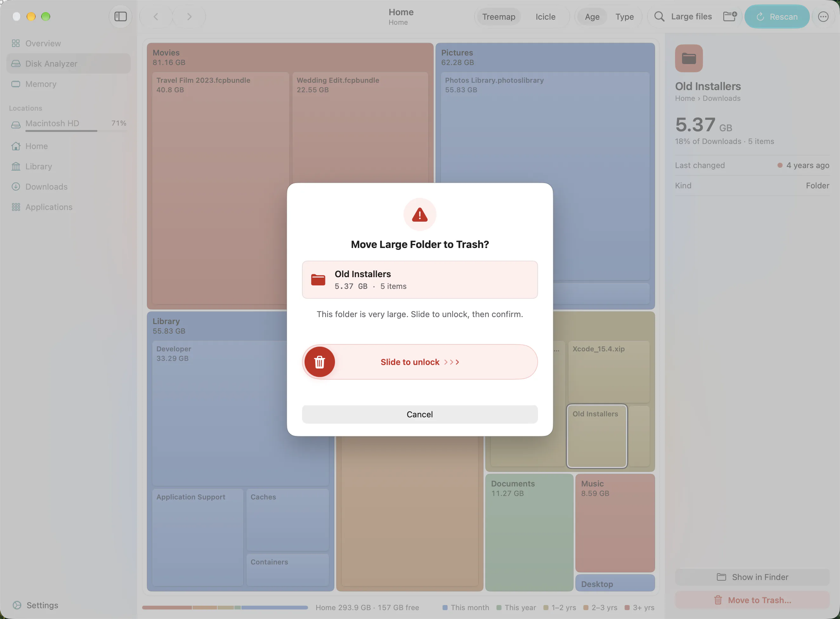The width and height of the screenshot is (840, 619).
Task: Cancel the move to trash dialog
Action: pos(419,414)
